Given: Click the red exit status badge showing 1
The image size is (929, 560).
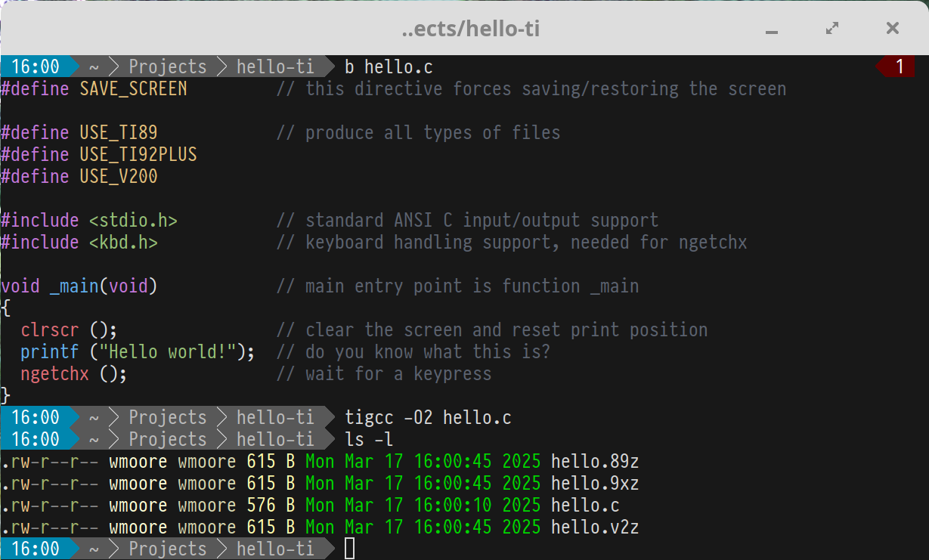Looking at the screenshot, I should [900, 67].
